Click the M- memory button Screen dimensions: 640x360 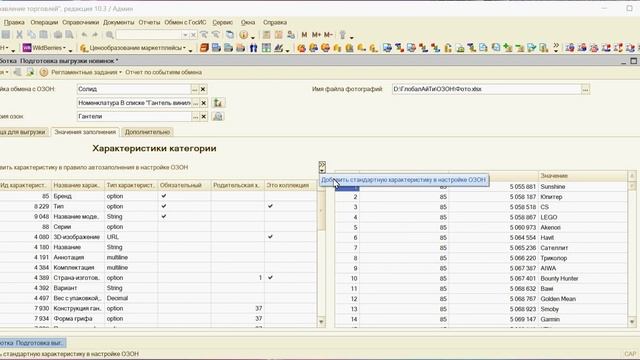click(x=328, y=35)
